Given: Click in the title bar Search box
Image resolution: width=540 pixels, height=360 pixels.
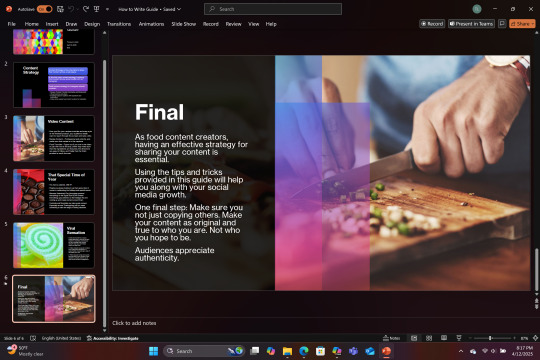Looking at the screenshot, I should 273,9.
